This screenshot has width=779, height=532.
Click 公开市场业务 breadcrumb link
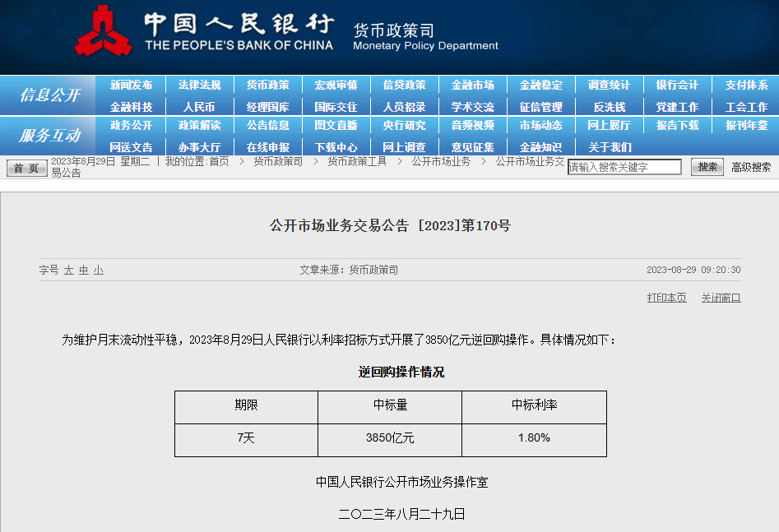pyautogui.click(x=441, y=161)
